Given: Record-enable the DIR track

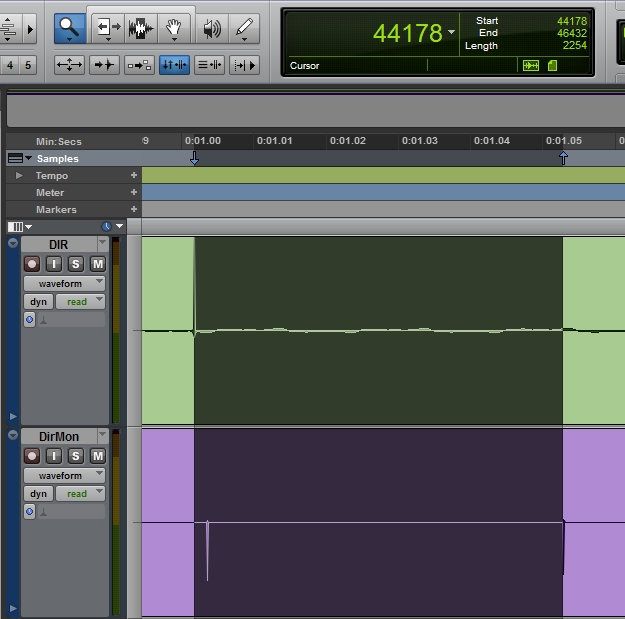Looking at the screenshot, I should click(x=32, y=264).
